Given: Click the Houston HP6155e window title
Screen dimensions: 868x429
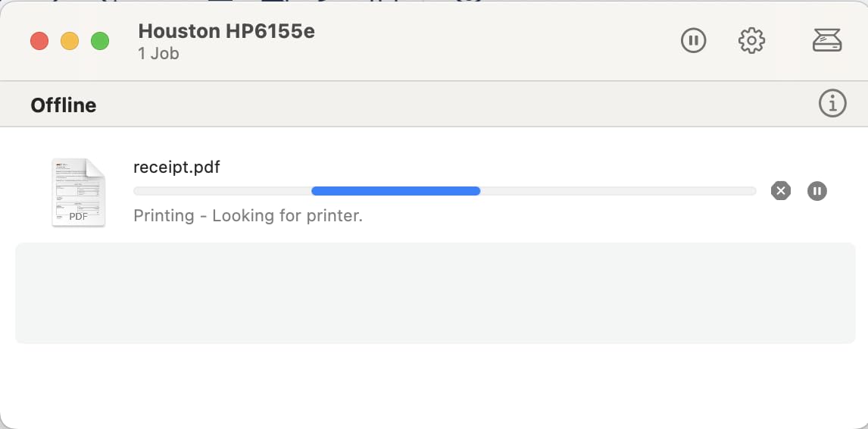Looking at the screenshot, I should pyautogui.click(x=226, y=32).
